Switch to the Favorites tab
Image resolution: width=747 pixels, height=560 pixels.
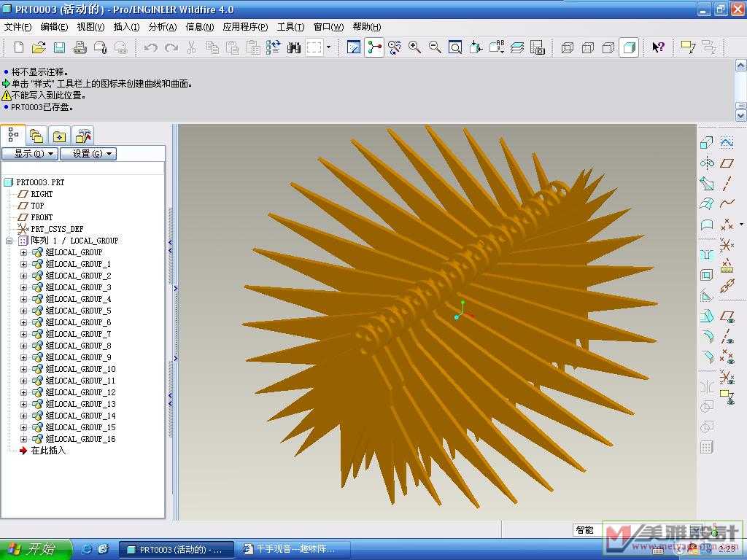point(60,136)
